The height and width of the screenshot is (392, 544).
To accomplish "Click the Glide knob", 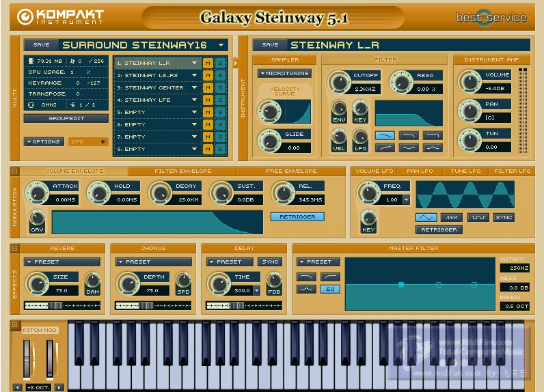I will (x=269, y=141).
